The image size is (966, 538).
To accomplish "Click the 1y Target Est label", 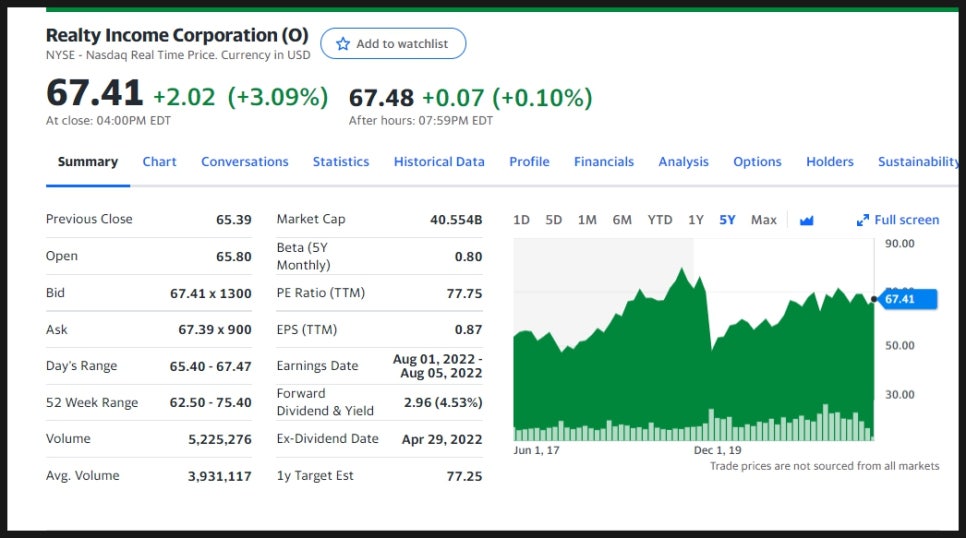I will [315, 476].
